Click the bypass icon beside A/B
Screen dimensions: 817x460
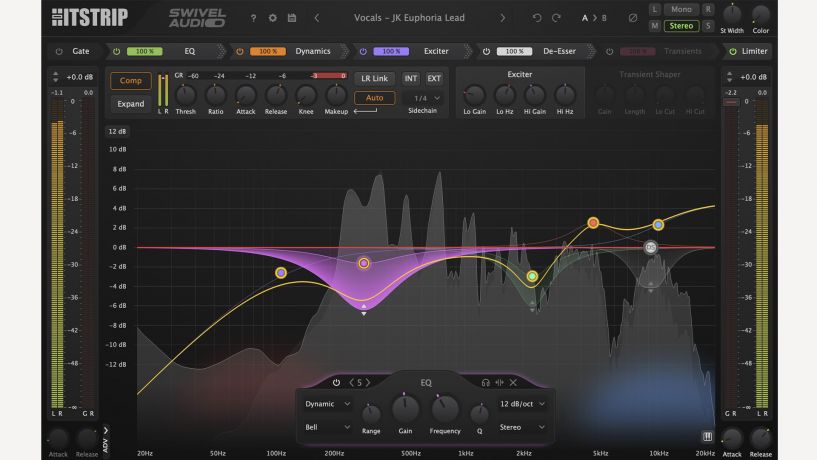[x=632, y=18]
